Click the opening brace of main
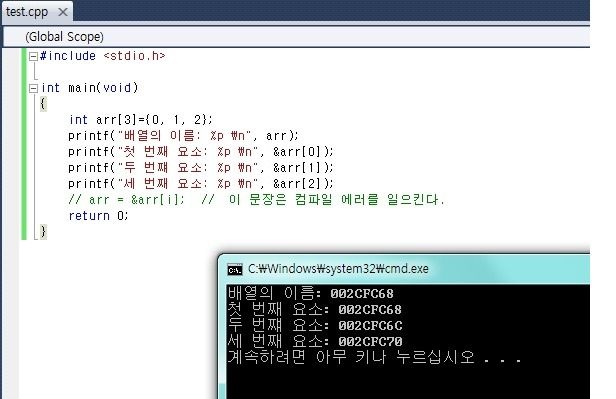 tap(43, 104)
